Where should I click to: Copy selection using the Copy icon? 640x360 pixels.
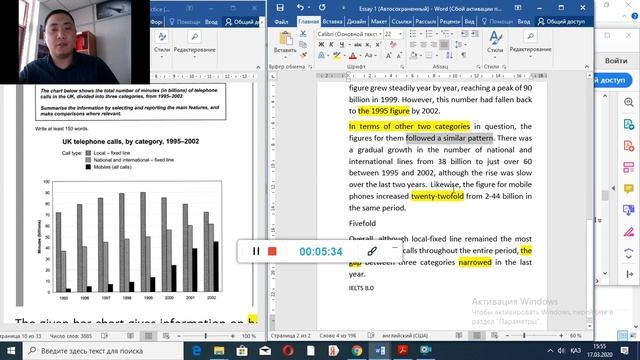pos(303,44)
